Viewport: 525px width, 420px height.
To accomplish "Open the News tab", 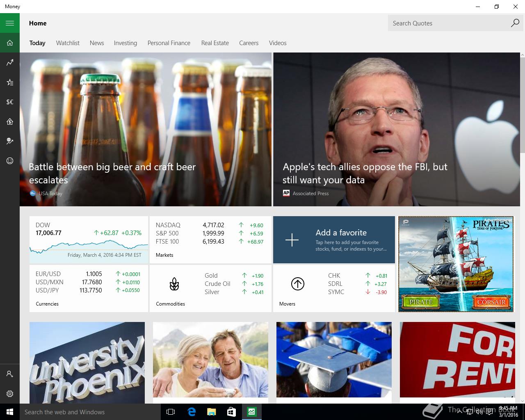I will pyautogui.click(x=97, y=43).
